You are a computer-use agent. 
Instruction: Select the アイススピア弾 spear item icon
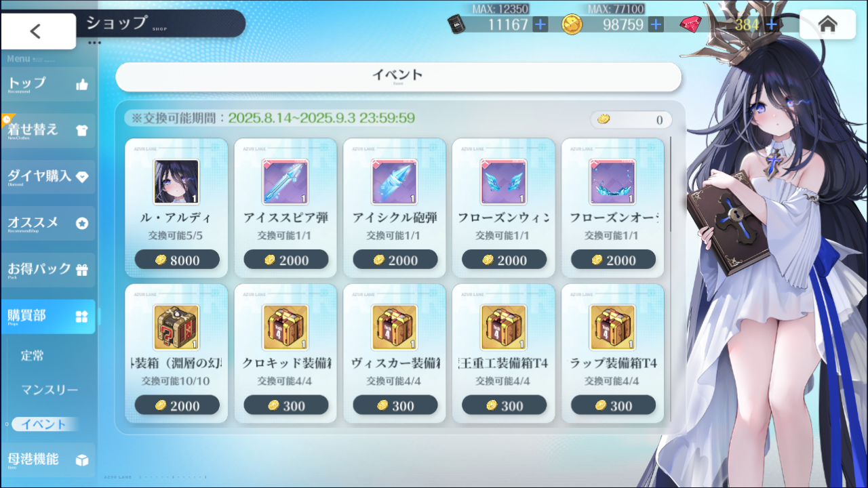point(285,182)
